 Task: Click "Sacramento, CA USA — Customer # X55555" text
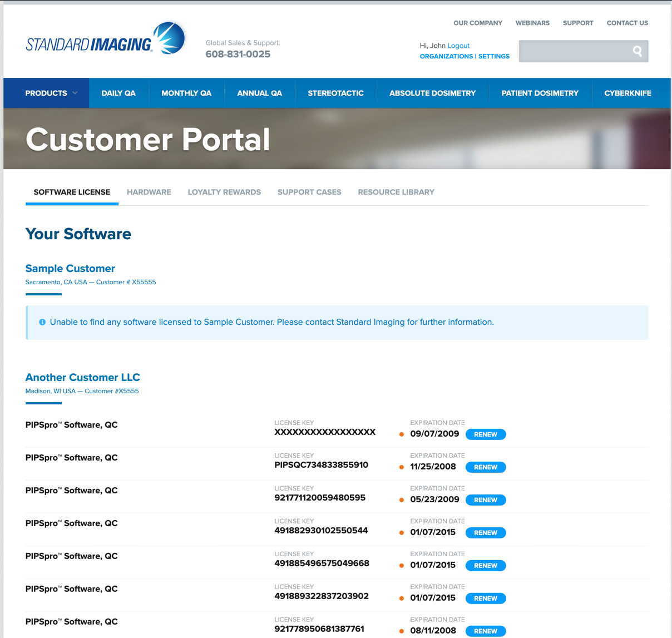point(91,282)
